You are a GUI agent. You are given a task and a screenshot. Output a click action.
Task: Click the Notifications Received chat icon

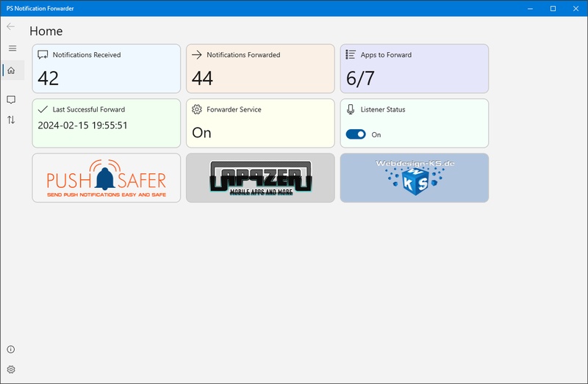coord(43,55)
